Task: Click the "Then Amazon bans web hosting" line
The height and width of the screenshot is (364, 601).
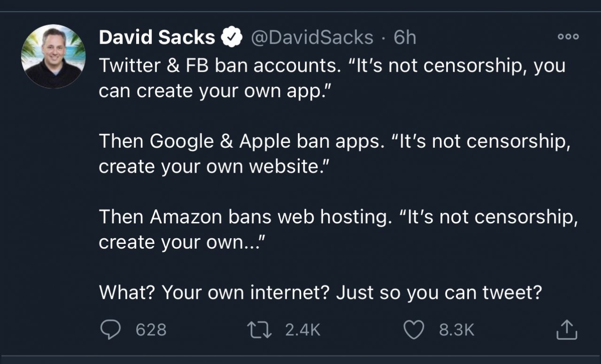Action: 244,217
